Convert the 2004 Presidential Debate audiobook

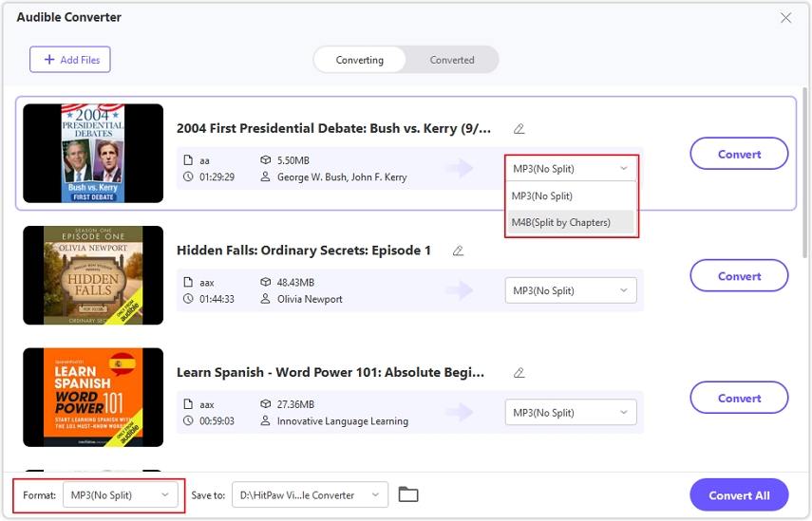pyautogui.click(x=739, y=154)
